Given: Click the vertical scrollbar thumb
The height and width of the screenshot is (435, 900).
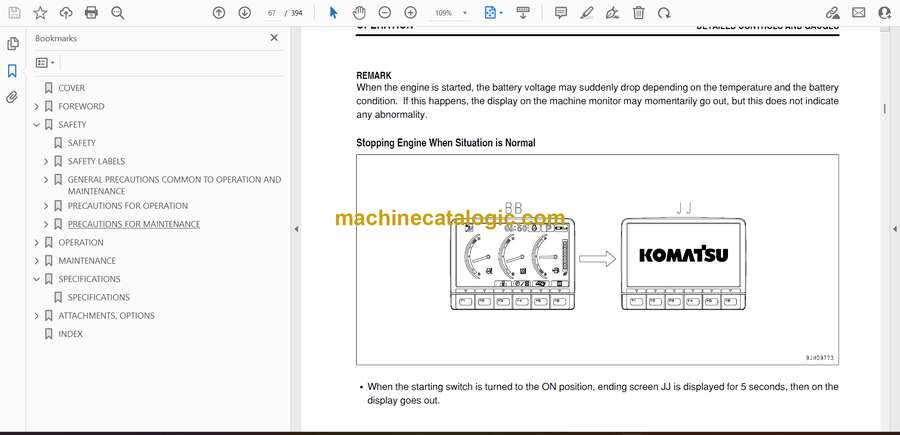Looking at the screenshot, I should coord(884,108).
